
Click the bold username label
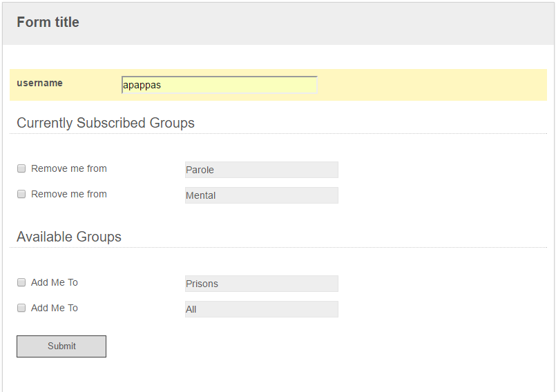[x=40, y=83]
